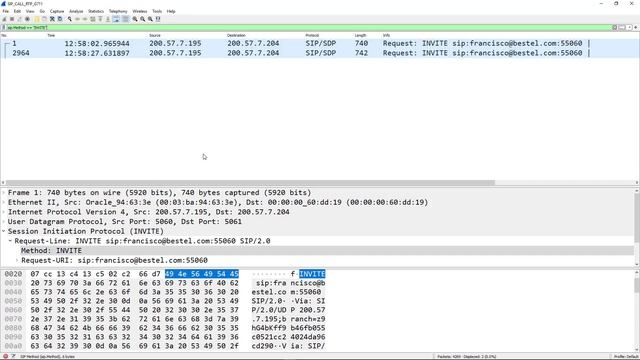This screenshot has height=360, width=640.
Task: Select packet 1 at 12:58:02.965944
Action: point(320,43)
